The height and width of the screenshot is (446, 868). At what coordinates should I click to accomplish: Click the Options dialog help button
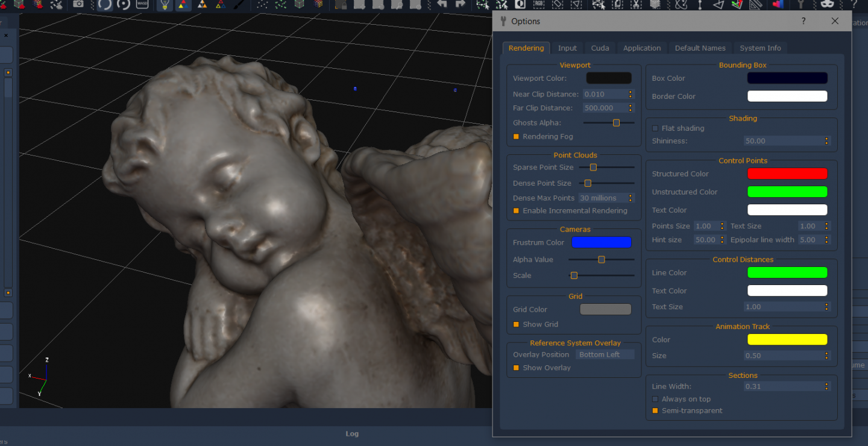coord(804,21)
